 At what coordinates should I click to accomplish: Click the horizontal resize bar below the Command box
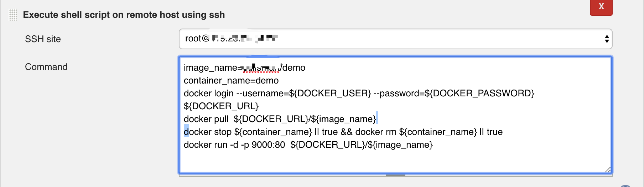coord(395,175)
